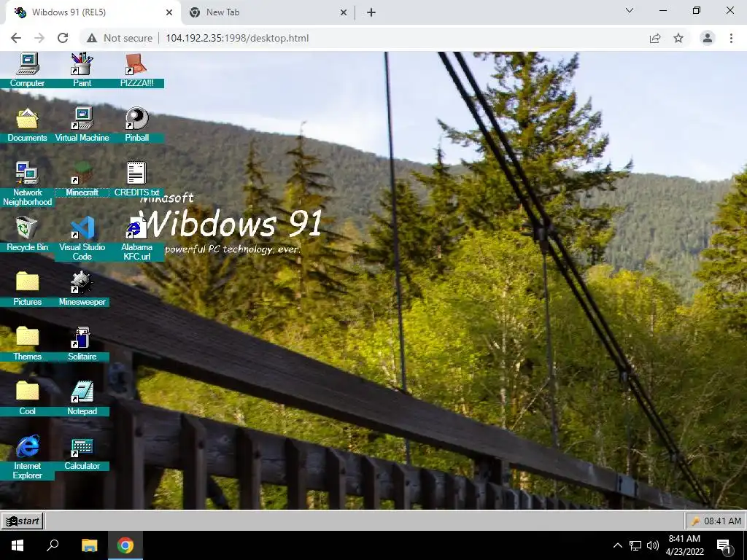Click Chrome icon in Windows taskbar
This screenshot has height=560, width=747.
(125, 545)
